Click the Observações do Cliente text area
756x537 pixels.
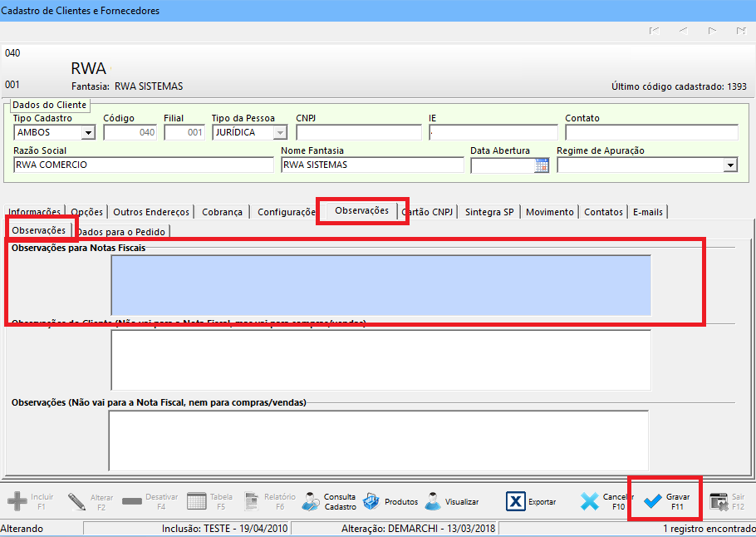coord(380,360)
